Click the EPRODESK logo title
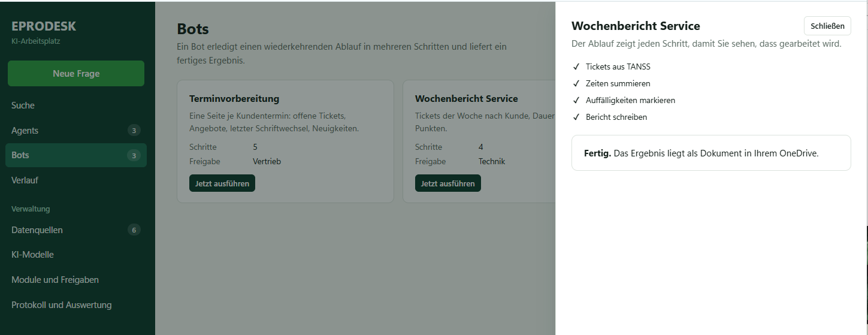 point(44,26)
